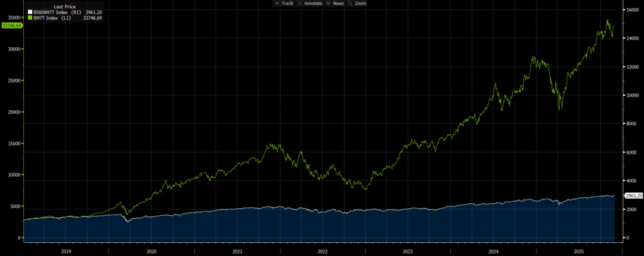
Task: Click the Last Price legend header
Action: point(65,6)
